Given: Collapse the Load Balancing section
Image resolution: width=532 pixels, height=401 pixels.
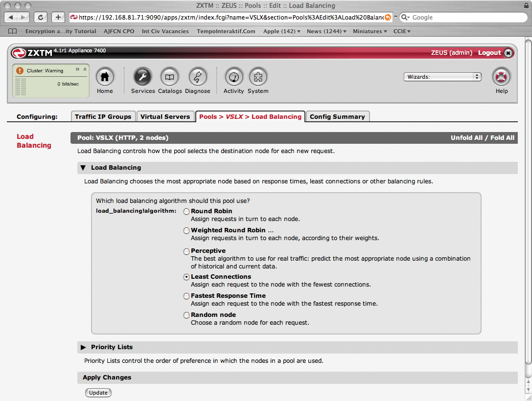Looking at the screenshot, I should (83, 168).
